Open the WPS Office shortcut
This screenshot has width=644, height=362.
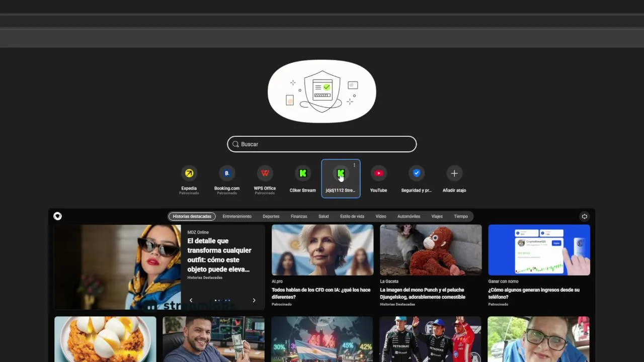point(265,179)
